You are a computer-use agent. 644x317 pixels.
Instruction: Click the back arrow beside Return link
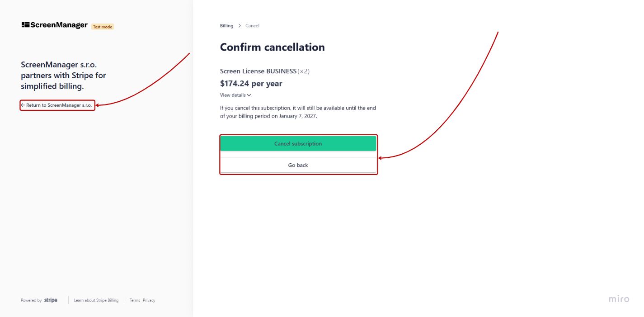(24, 105)
